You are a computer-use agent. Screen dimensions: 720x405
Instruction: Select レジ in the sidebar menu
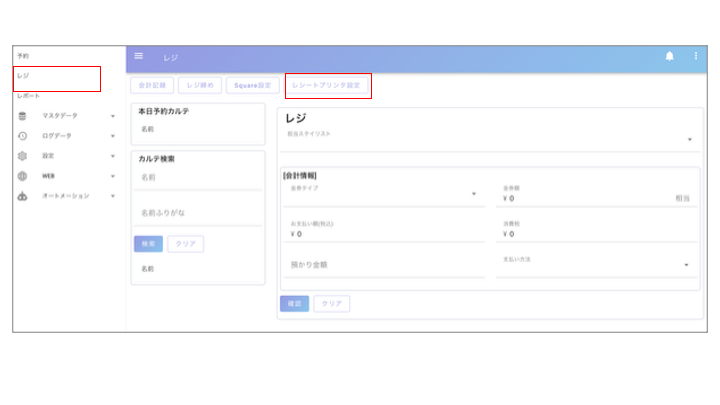(24, 76)
